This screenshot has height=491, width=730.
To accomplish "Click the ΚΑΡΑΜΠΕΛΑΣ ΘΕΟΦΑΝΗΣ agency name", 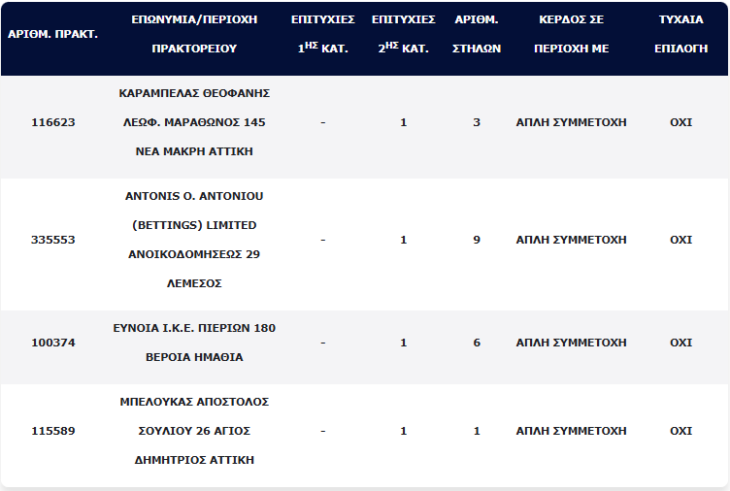I will pos(195,93).
